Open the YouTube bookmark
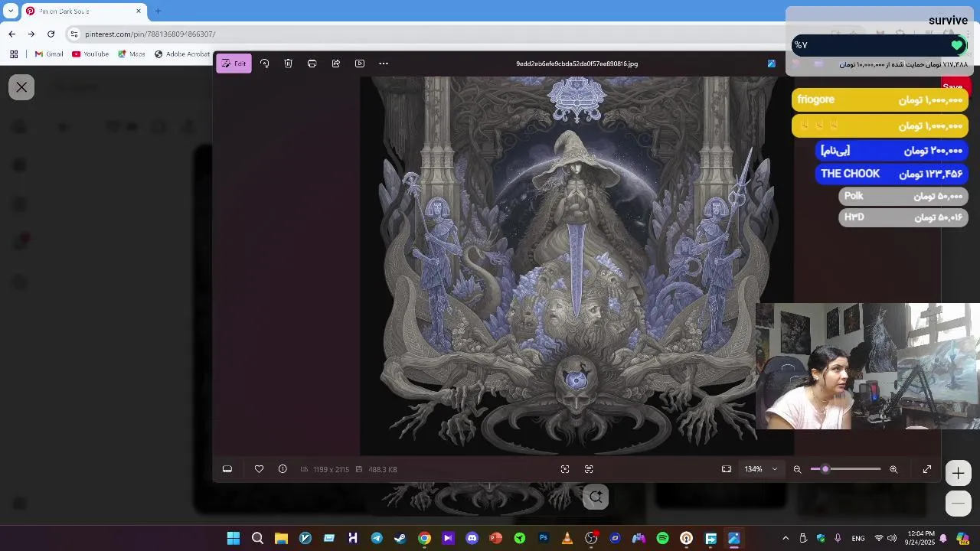Image resolution: width=980 pixels, height=551 pixels. 90,54
